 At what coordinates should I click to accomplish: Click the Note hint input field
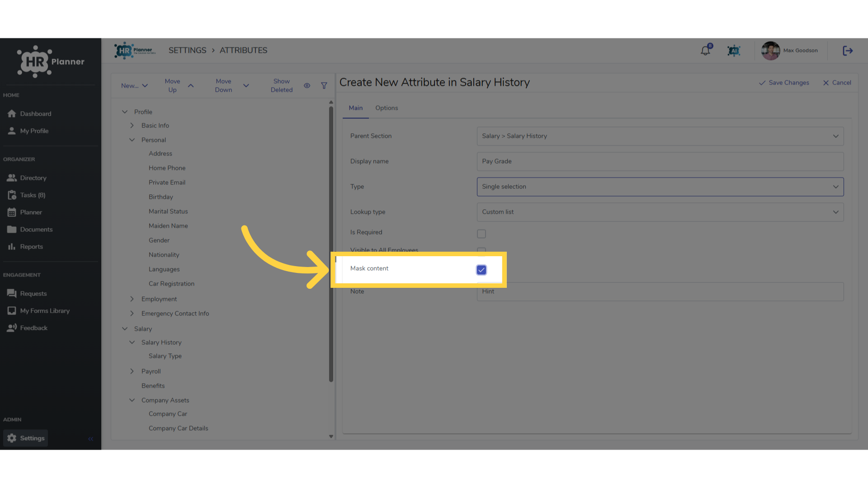pyautogui.click(x=660, y=291)
